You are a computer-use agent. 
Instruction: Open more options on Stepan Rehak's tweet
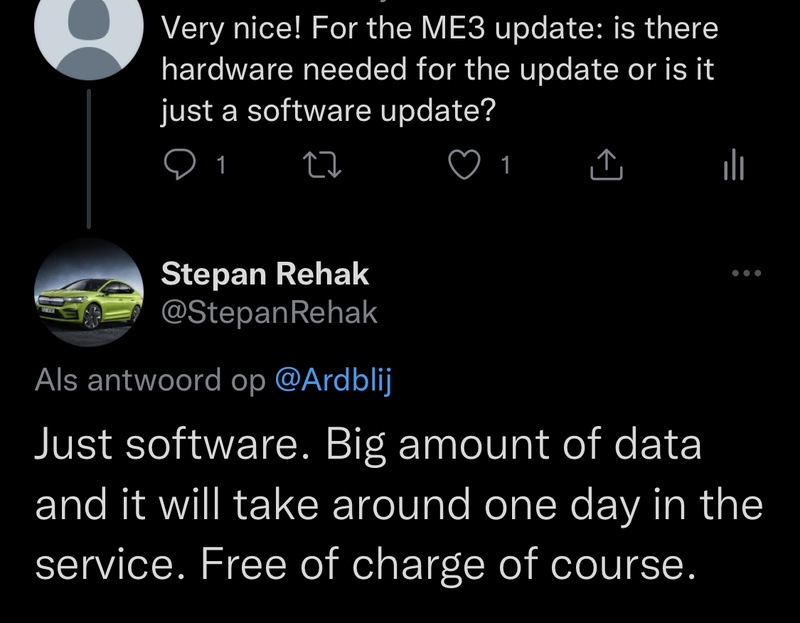pos(746,273)
